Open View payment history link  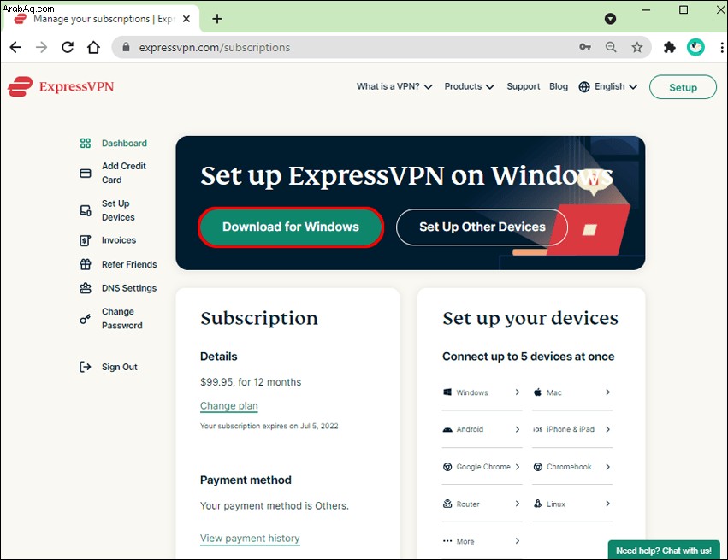click(x=250, y=539)
